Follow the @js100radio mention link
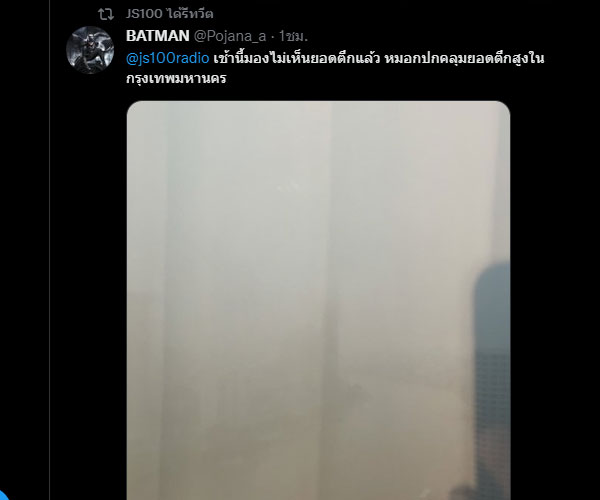 pyautogui.click(x=168, y=59)
